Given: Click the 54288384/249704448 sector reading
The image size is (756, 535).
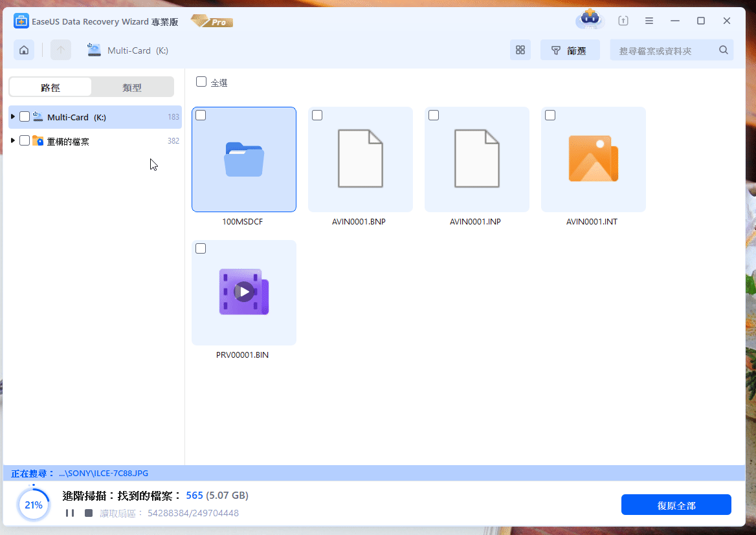Looking at the screenshot, I should click(193, 513).
